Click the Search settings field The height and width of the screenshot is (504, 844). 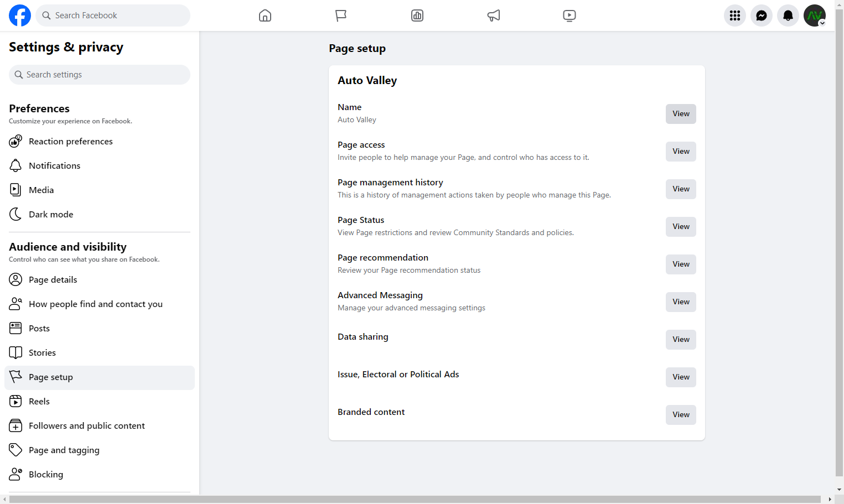click(x=100, y=75)
